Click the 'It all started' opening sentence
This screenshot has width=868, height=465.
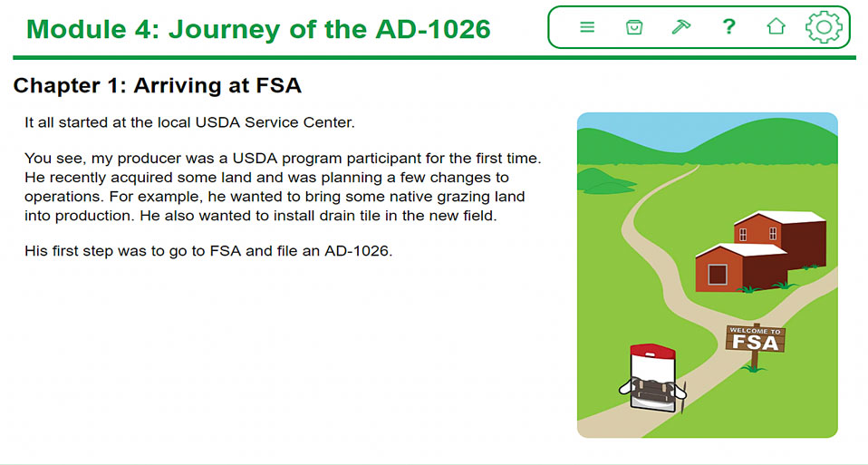click(x=189, y=122)
